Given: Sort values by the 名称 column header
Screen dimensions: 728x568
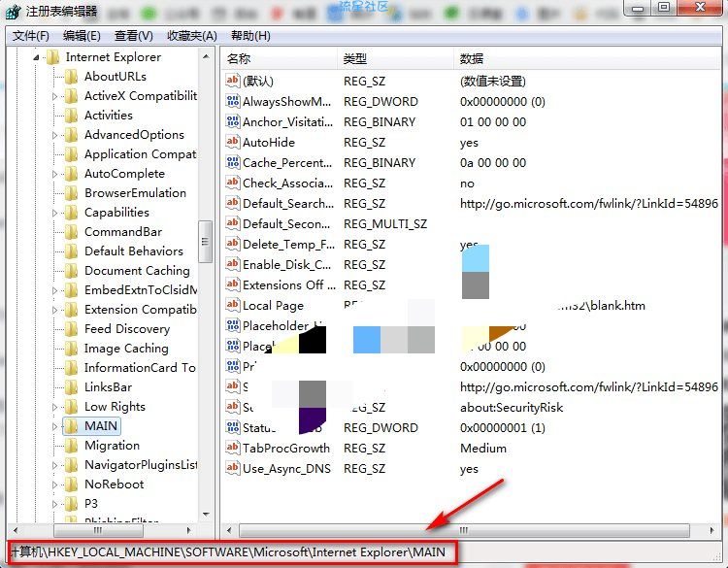Looking at the screenshot, I should [279, 59].
